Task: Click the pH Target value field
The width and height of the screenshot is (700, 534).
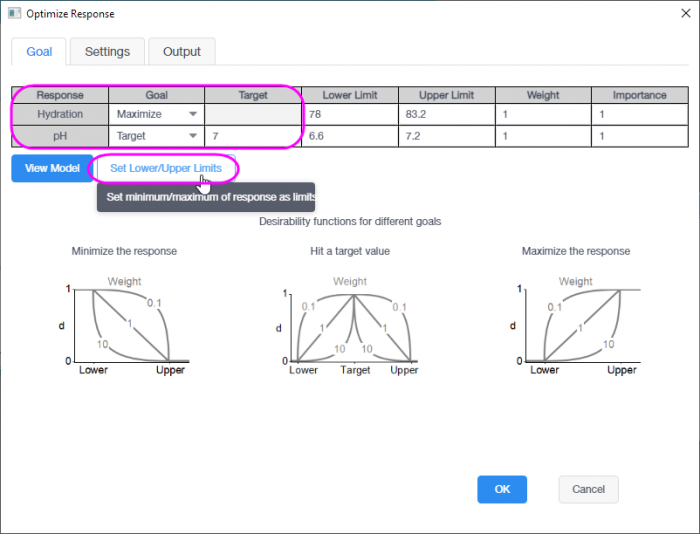Action: tap(252, 135)
